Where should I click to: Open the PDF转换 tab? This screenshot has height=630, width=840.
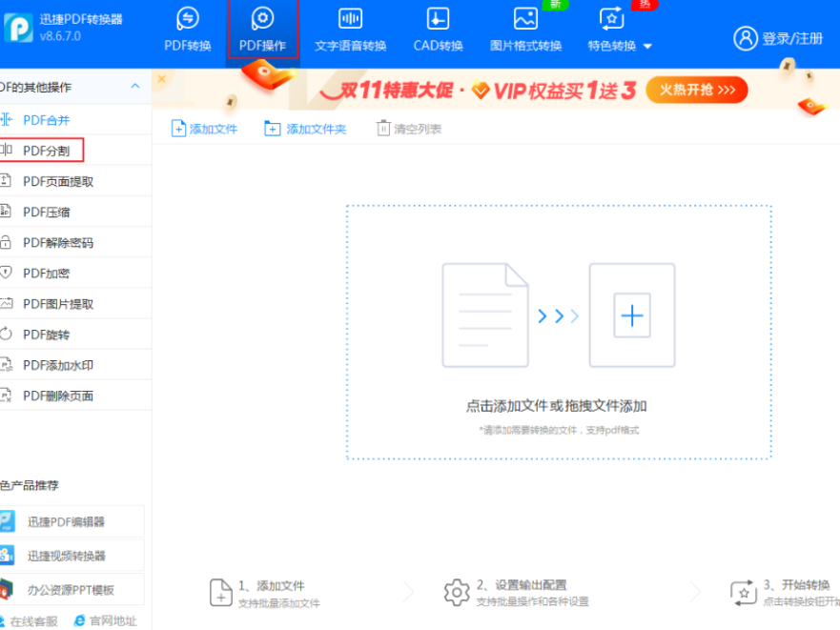tap(188, 30)
